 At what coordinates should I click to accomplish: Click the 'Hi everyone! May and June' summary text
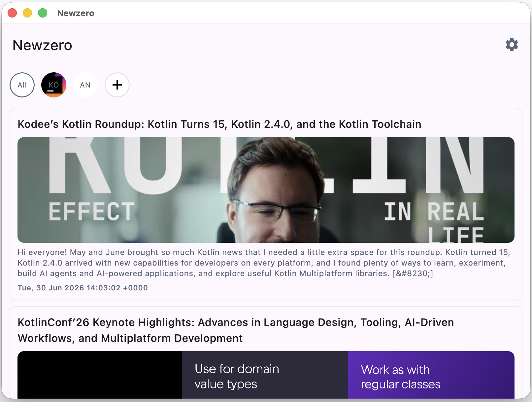point(264,263)
